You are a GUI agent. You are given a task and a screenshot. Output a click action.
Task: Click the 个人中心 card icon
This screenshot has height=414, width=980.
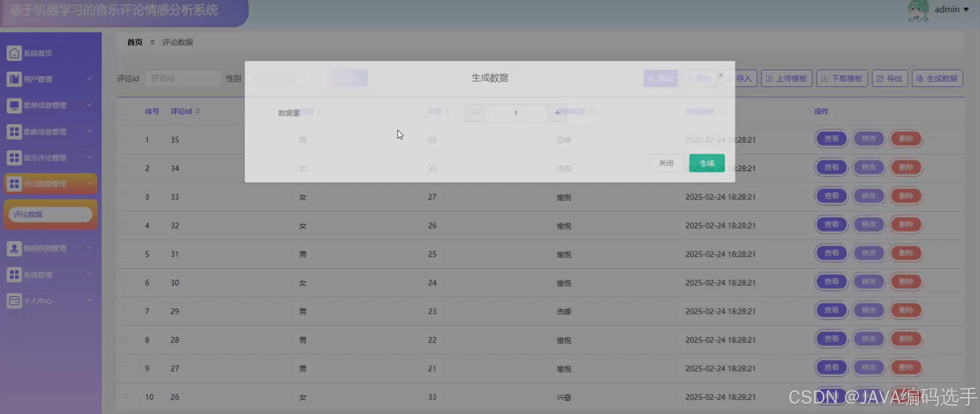click(x=14, y=301)
